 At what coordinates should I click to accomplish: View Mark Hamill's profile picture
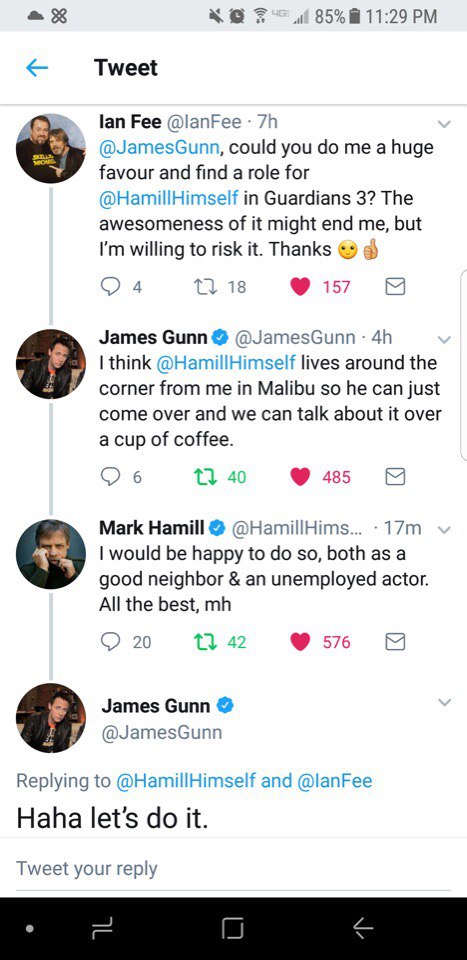[51, 554]
